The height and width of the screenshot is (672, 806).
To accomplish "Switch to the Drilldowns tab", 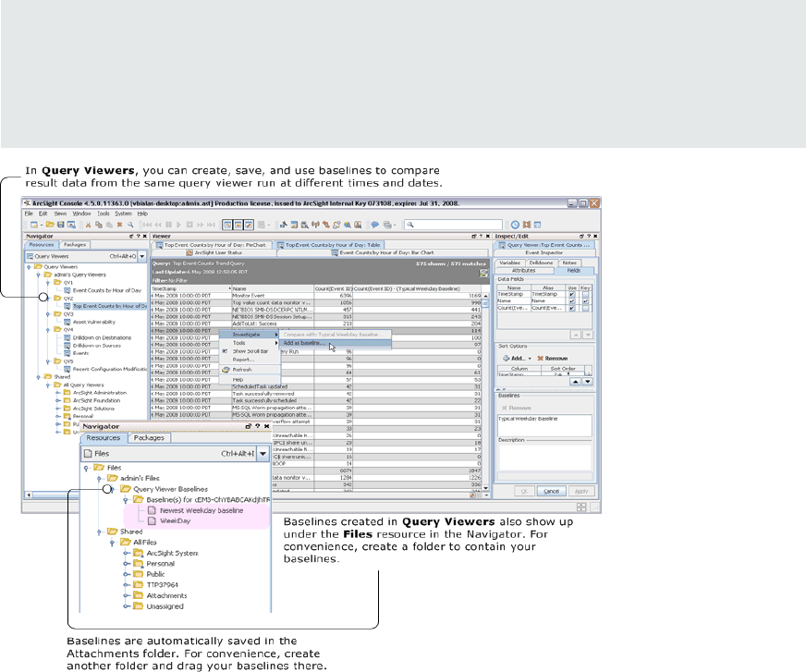I will click(x=541, y=263).
